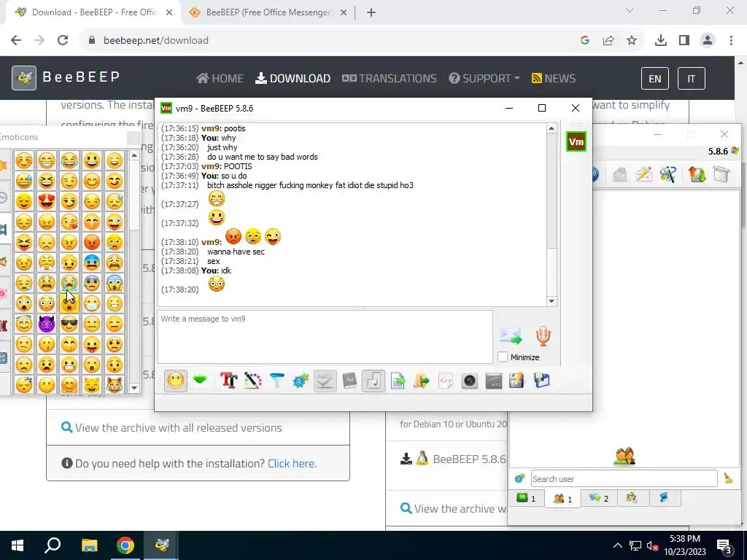Click the dictionary book icon in chat toolbar

pos(349,381)
